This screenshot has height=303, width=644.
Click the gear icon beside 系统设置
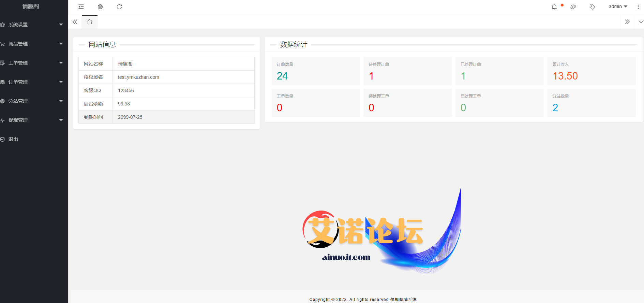click(x=2, y=25)
